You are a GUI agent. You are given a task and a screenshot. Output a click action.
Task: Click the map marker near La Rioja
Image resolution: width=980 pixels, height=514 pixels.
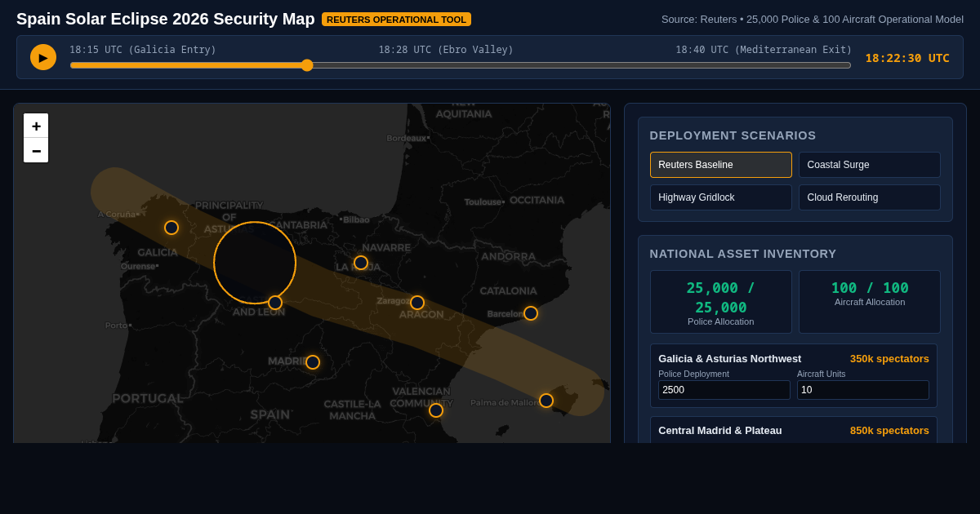click(x=361, y=263)
